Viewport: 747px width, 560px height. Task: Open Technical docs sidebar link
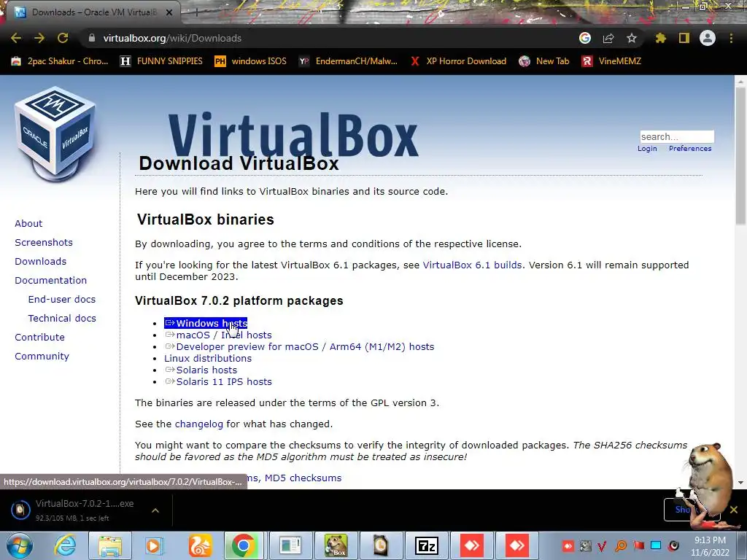tap(62, 318)
